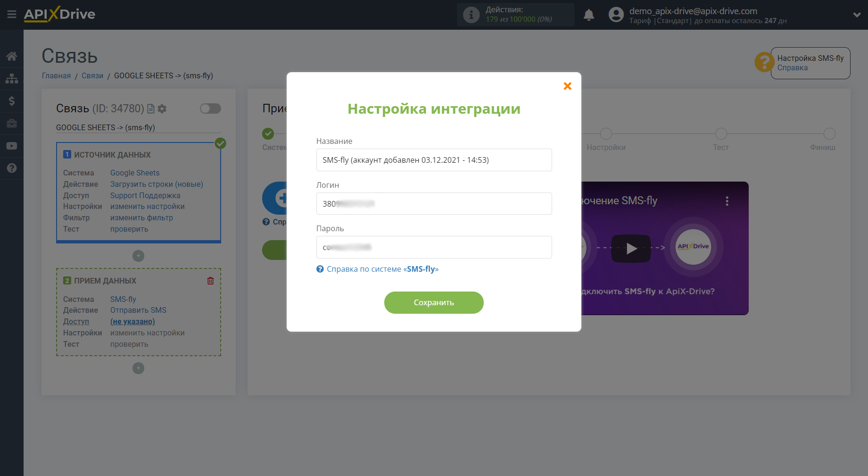868x476 pixels.
Task: Open the Связи breadcrumb link
Action: (92, 75)
